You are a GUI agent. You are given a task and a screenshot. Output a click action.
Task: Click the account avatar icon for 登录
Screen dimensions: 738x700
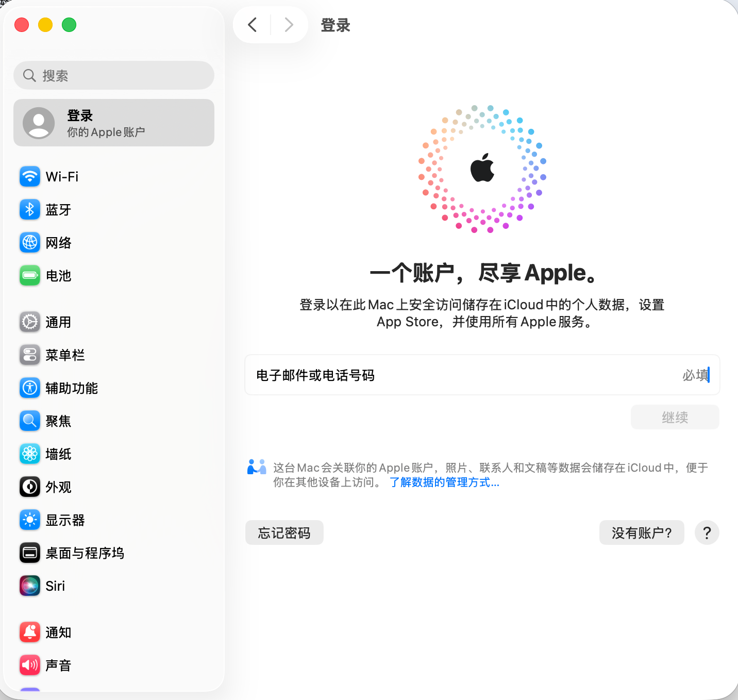click(x=39, y=123)
